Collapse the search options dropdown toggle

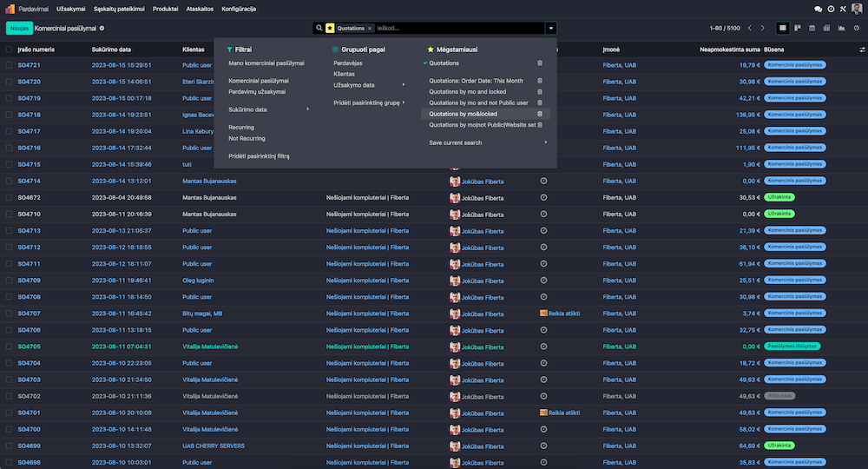tap(550, 28)
